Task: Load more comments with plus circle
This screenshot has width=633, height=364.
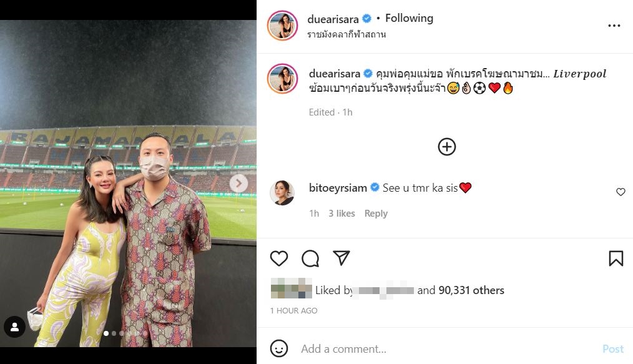Action: coord(447,147)
